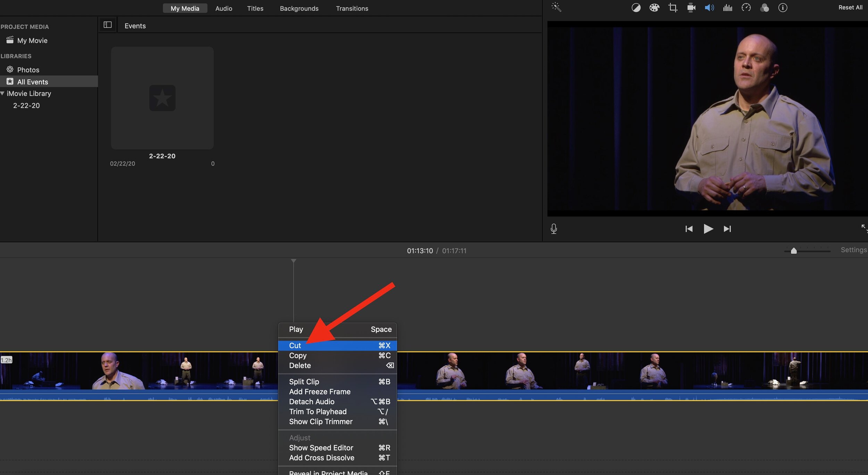Skip to next clip in viewer
The width and height of the screenshot is (868, 475).
click(x=727, y=229)
